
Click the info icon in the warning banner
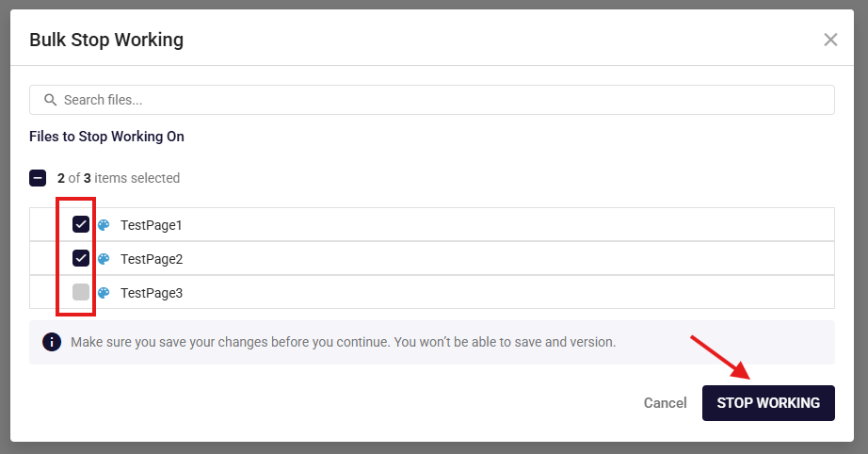tap(52, 342)
